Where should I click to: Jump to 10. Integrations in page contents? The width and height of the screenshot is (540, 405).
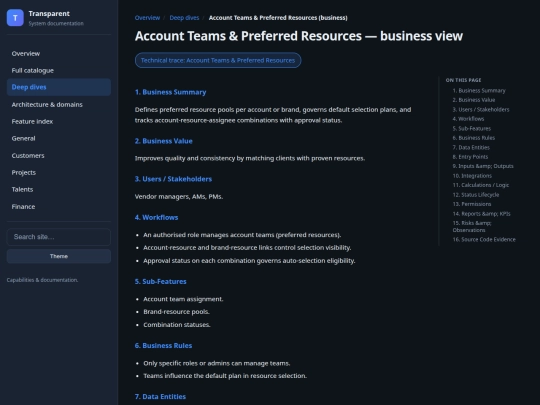pos(472,176)
